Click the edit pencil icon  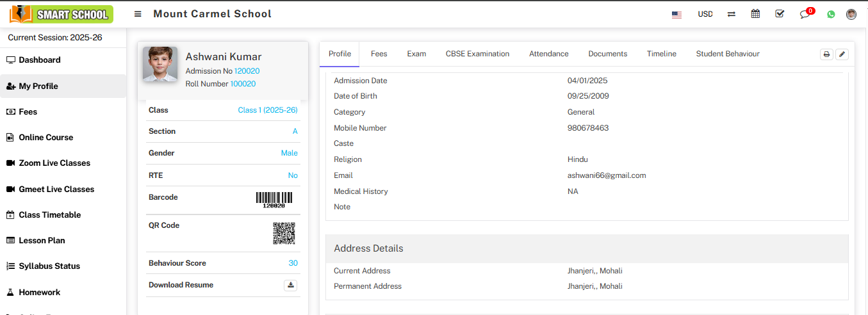[842, 54]
